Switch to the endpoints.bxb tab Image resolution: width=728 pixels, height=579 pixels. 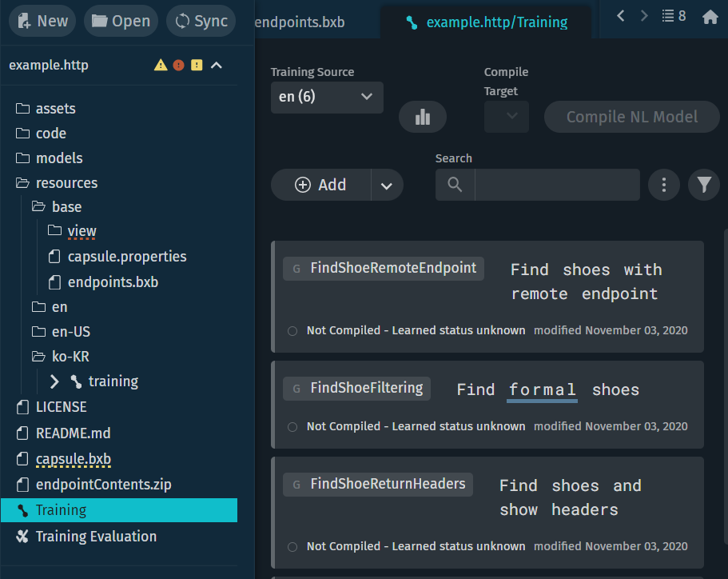(x=300, y=22)
